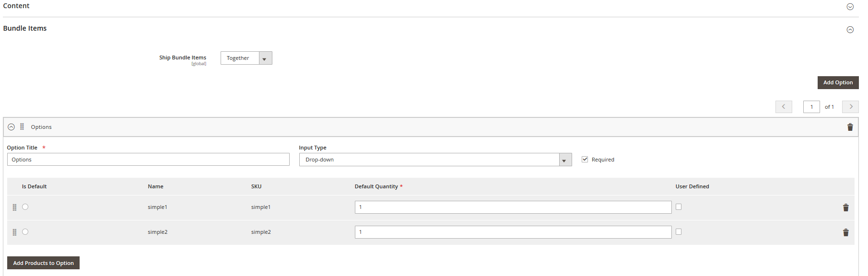Click the Bundle Items section heading
This screenshot has height=276, width=868.
[25, 28]
